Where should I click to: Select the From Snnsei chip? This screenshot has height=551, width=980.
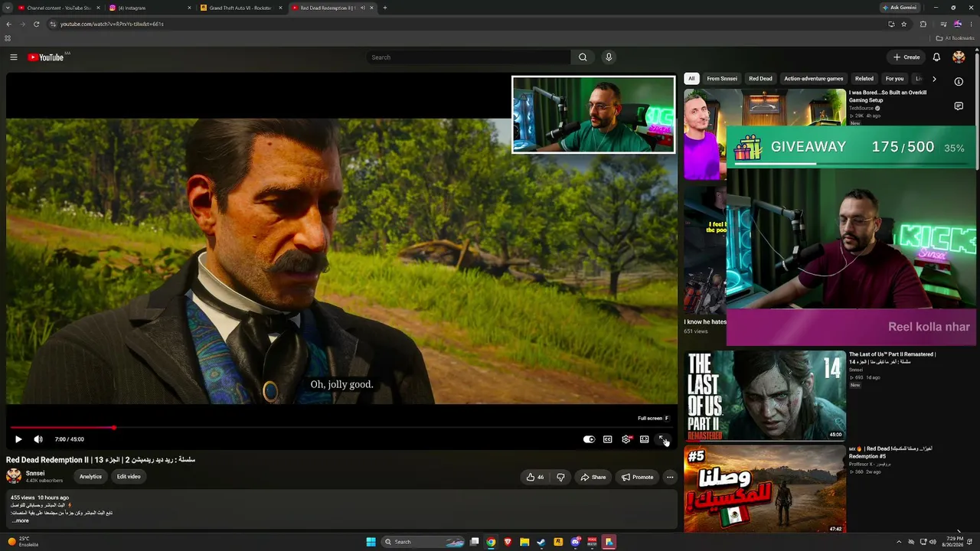pos(722,79)
